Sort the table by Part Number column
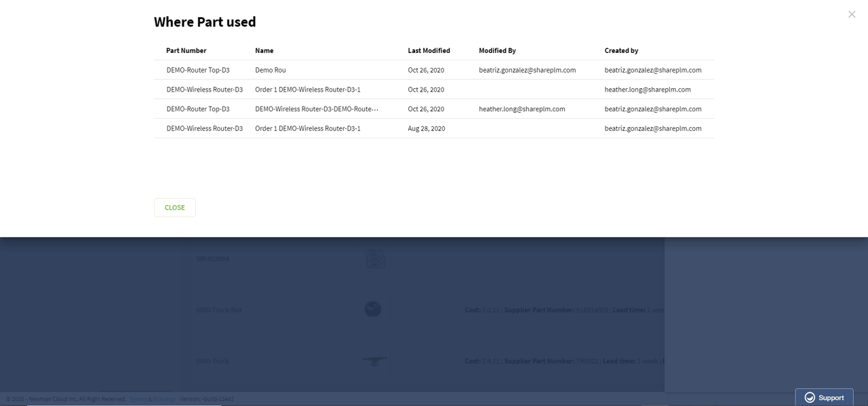Image resolution: width=868 pixels, height=406 pixels. [x=186, y=50]
